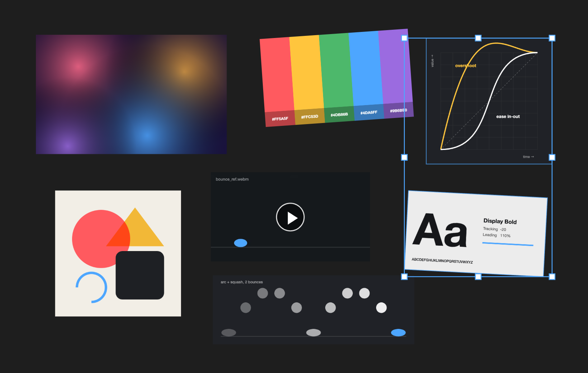588x373 pixels.
Task: Click the "bounce_ref.webm" file name
Action: (232, 179)
